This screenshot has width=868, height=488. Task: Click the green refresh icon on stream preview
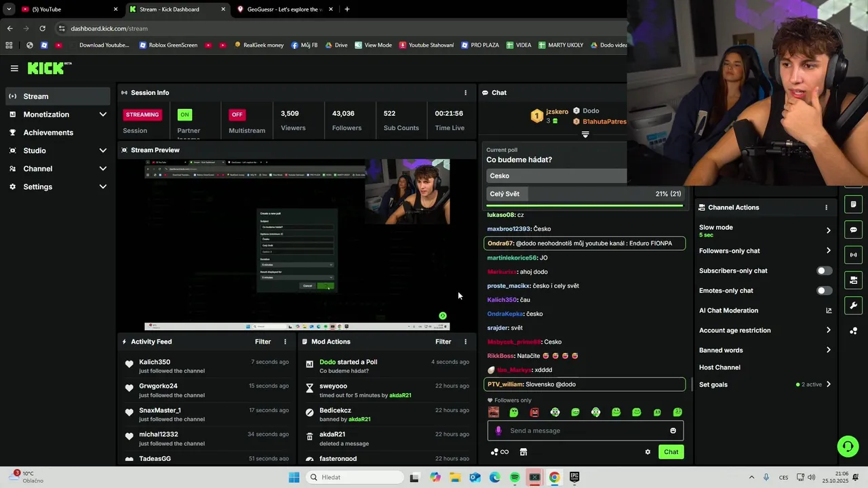[443, 316]
